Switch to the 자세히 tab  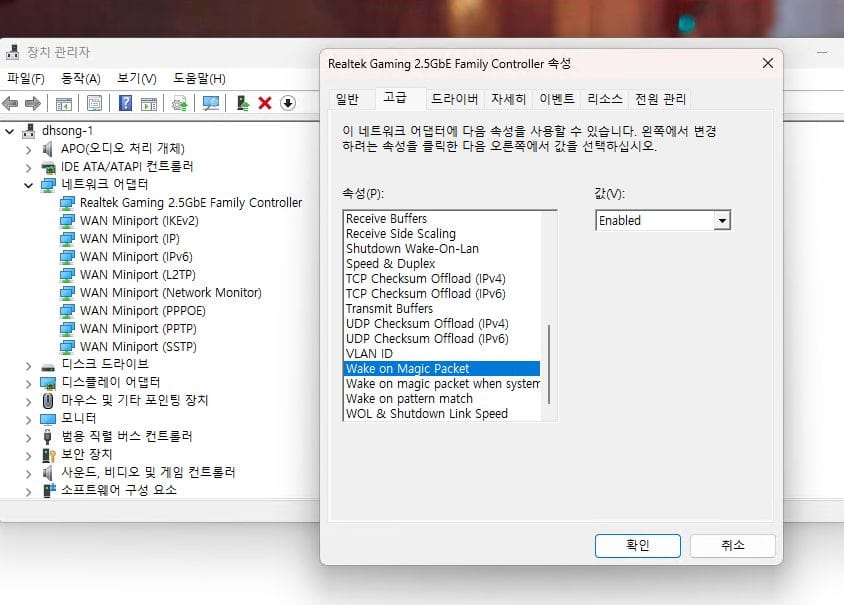(x=508, y=99)
